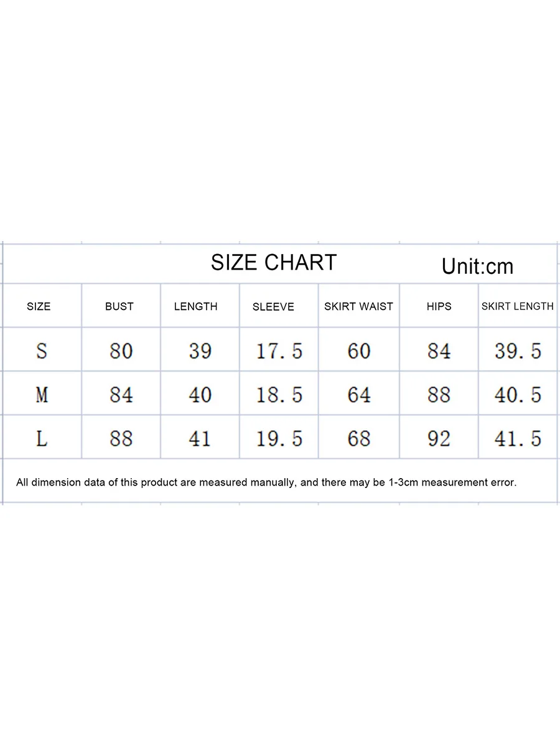The image size is (560, 747).
Task: Click the SKIRT WAIST column header
Action: (358, 306)
